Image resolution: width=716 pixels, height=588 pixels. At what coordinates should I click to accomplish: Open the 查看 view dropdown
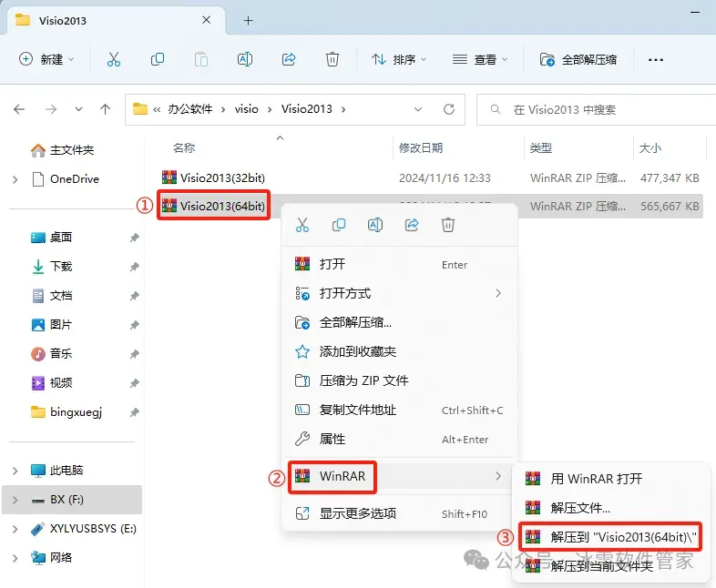480,59
